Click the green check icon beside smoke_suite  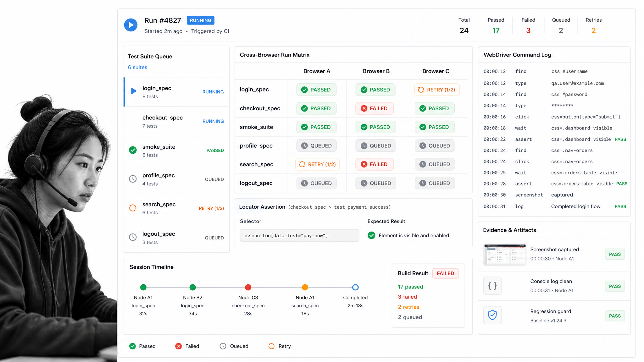click(133, 150)
